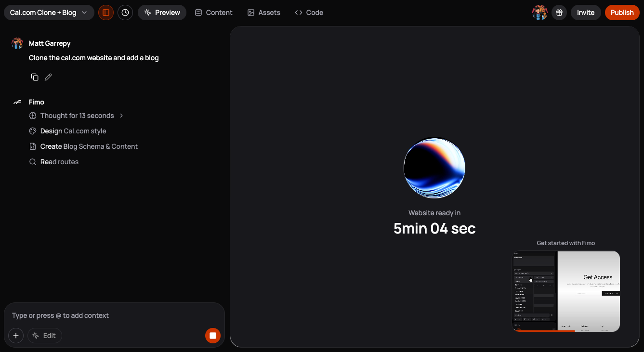Screen dimensions: 644x352
Task: Edit the prompt with the pencil icon
Action: [x=48, y=77]
